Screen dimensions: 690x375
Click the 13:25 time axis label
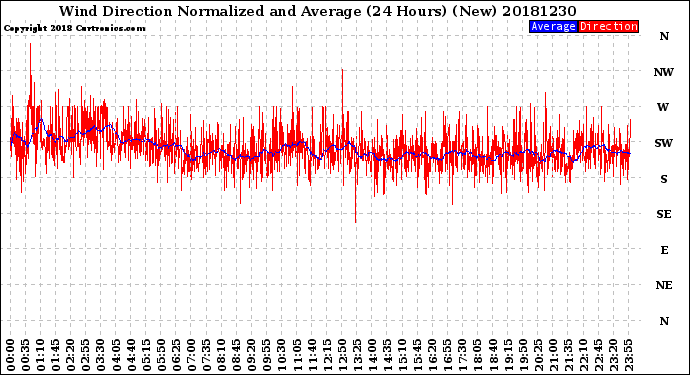357,355
